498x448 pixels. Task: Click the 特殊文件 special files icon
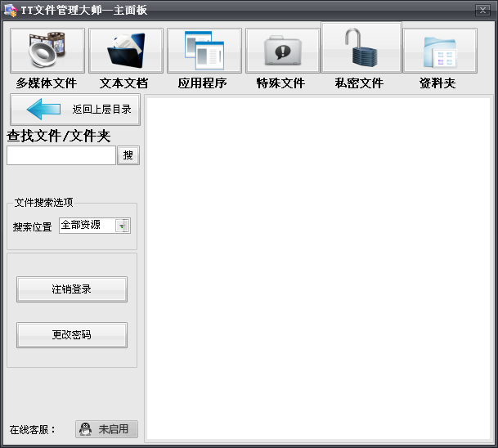pos(282,51)
